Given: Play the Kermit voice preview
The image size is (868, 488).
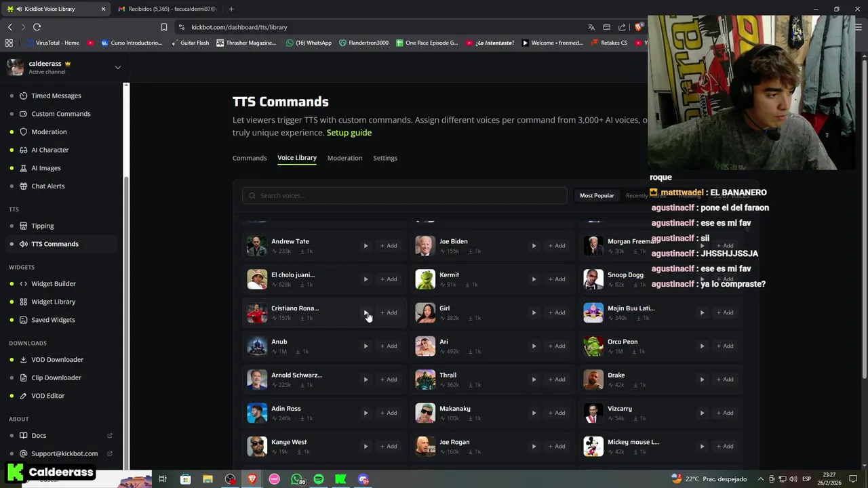Looking at the screenshot, I should [534, 279].
